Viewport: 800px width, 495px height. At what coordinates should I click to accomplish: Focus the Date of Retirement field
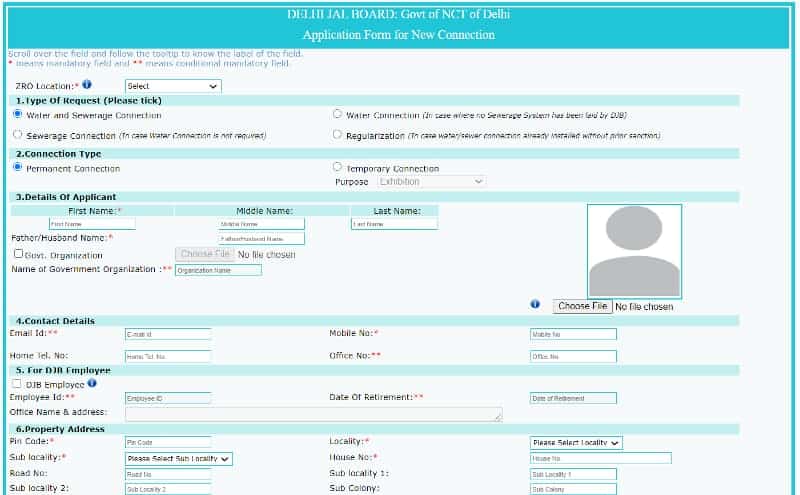[573, 398]
